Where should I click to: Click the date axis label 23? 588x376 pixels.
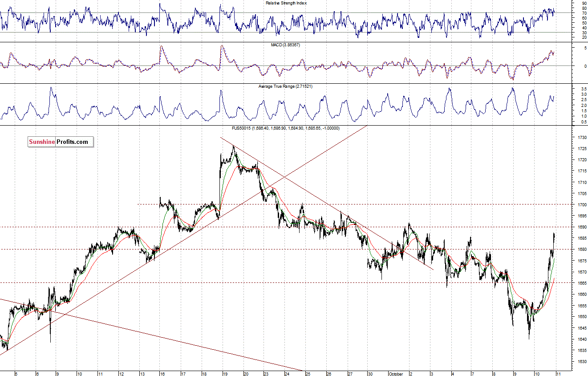click(267, 373)
